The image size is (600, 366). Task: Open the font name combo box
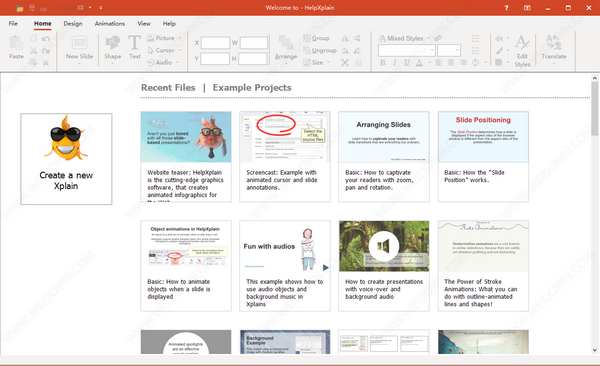pos(407,50)
